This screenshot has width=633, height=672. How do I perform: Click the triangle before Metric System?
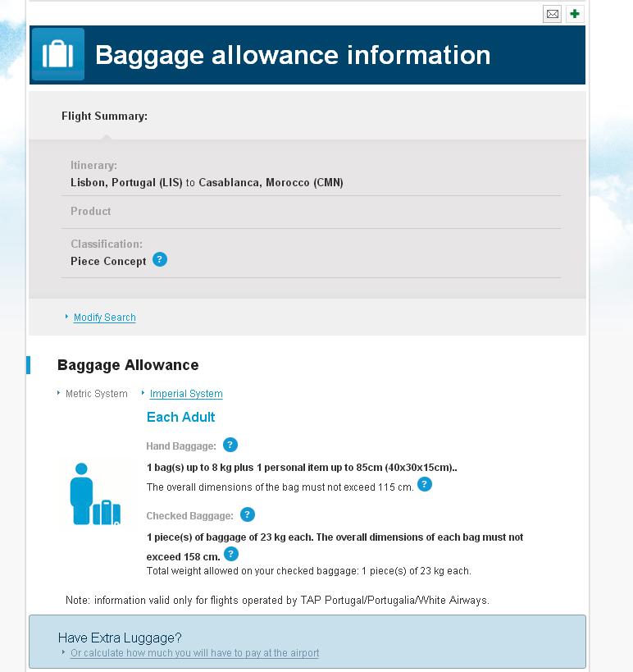pyautogui.click(x=57, y=394)
